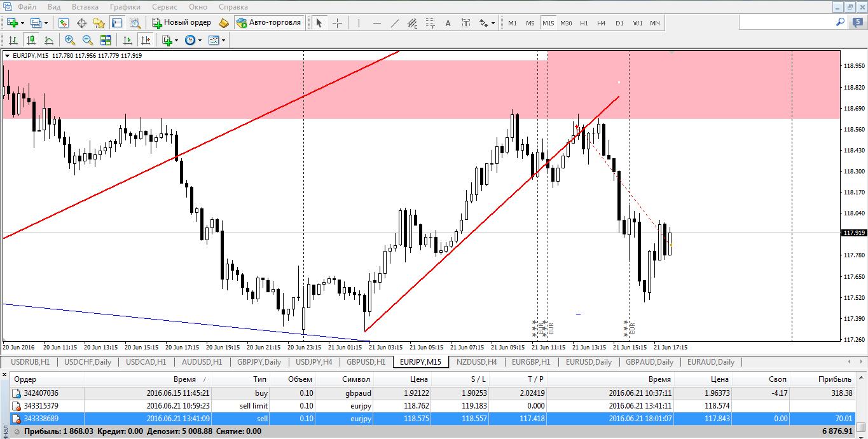Expand the New Chart dropdown arrow
Viewport: 868px width, 439px height.
[x=22, y=23]
